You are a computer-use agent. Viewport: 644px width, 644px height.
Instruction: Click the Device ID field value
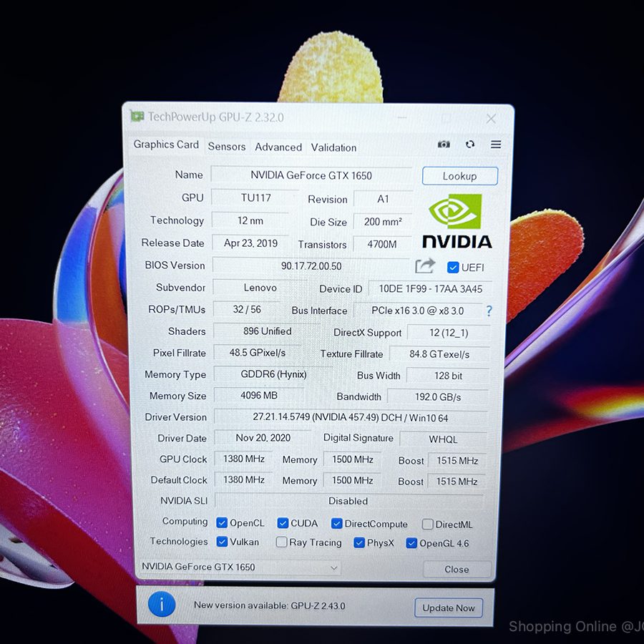430,289
